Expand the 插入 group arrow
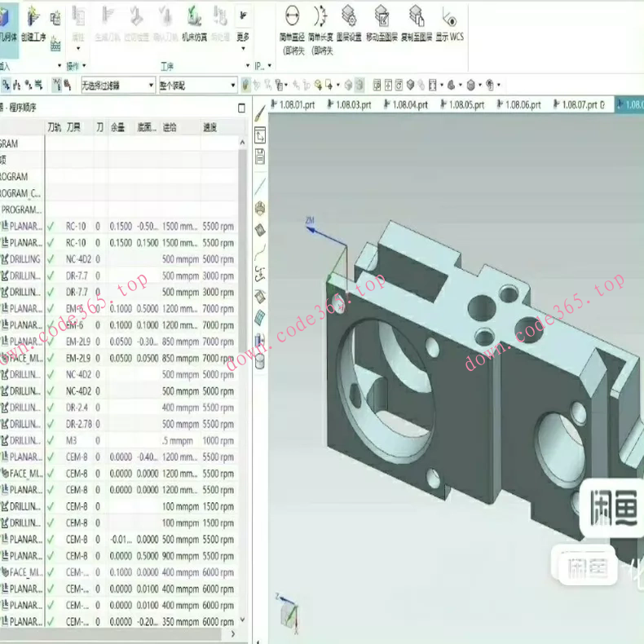Screen dimensions: 644x644 [x=60, y=66]
